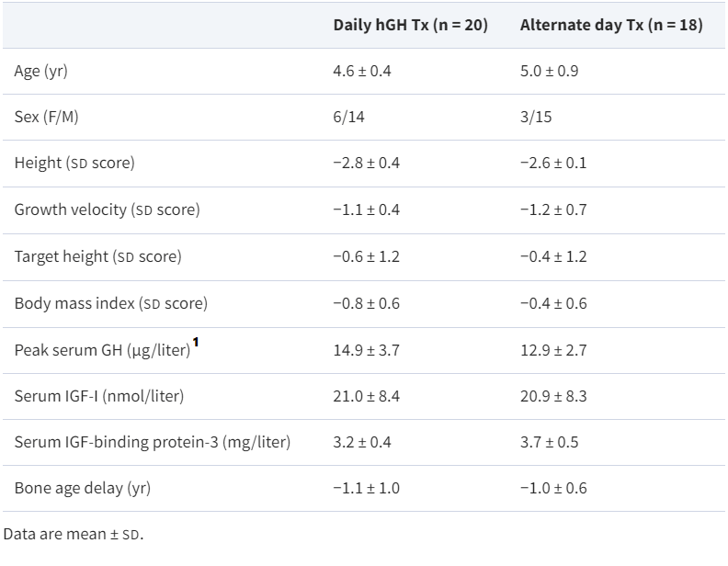Click the footnote 1 superscript link
Viewport: 728px width, 566px height.
point(196,344)
